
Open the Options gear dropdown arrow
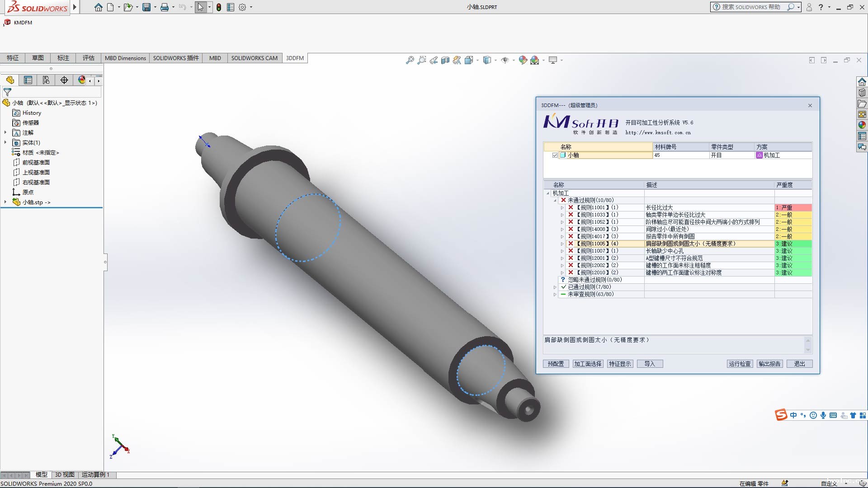[251, 7]
